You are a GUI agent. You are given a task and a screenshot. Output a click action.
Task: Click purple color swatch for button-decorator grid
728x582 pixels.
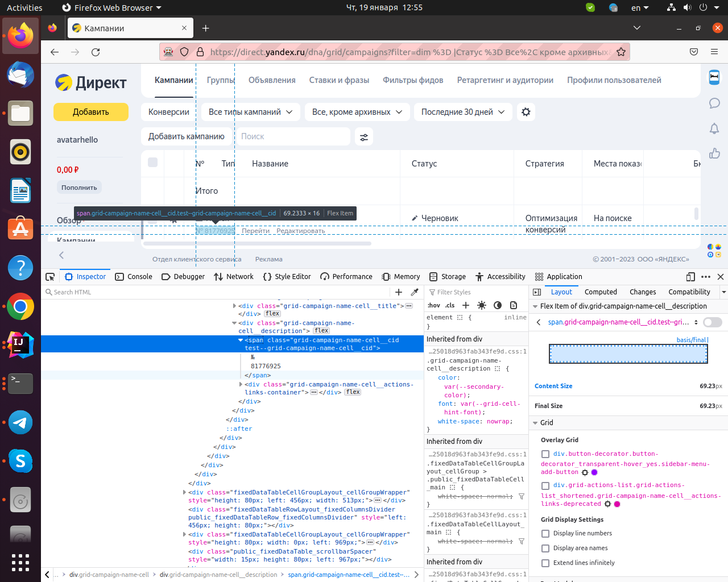594,472
